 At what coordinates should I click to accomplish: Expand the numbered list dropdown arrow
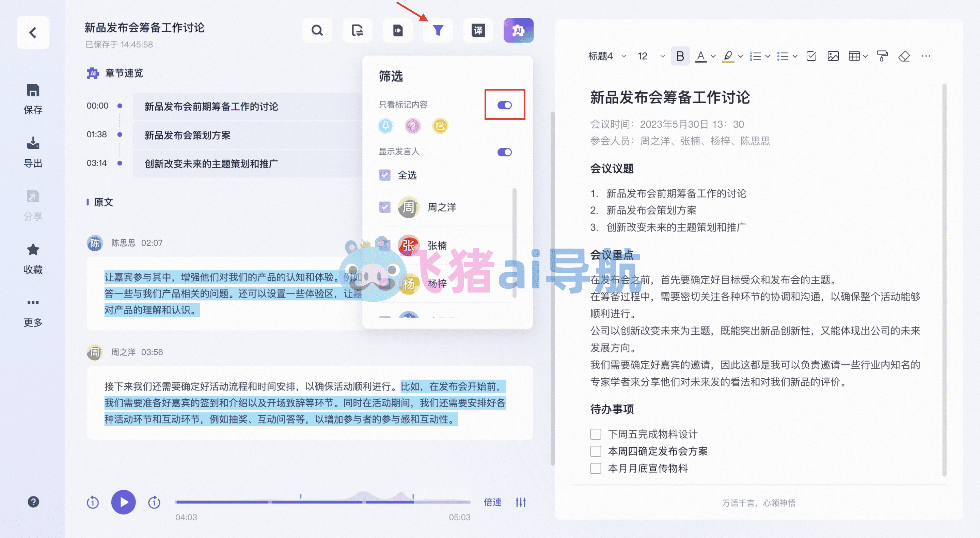click(768, 56)
